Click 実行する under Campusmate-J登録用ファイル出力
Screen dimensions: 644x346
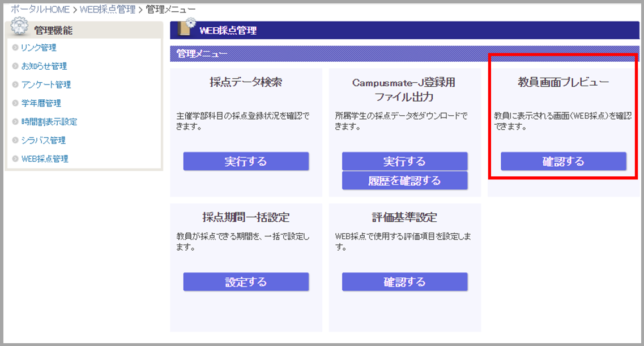click(404, 161)
